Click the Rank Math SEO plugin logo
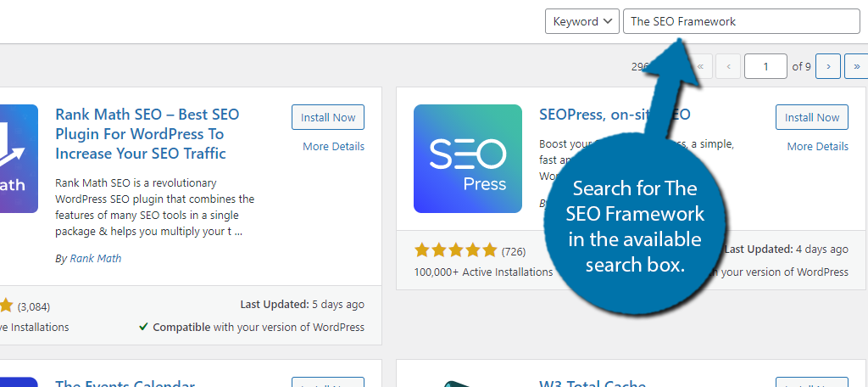 (x=19, y=159)
